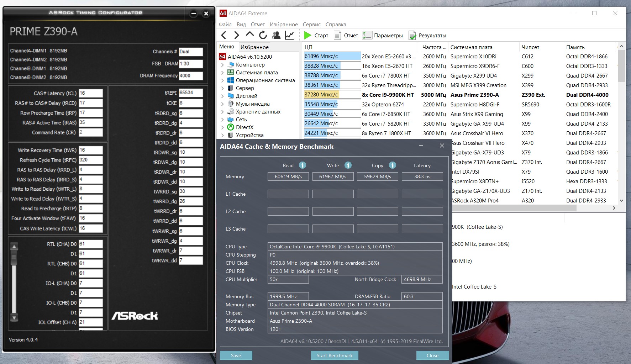Expand the Операционная система node

[222, 80]
